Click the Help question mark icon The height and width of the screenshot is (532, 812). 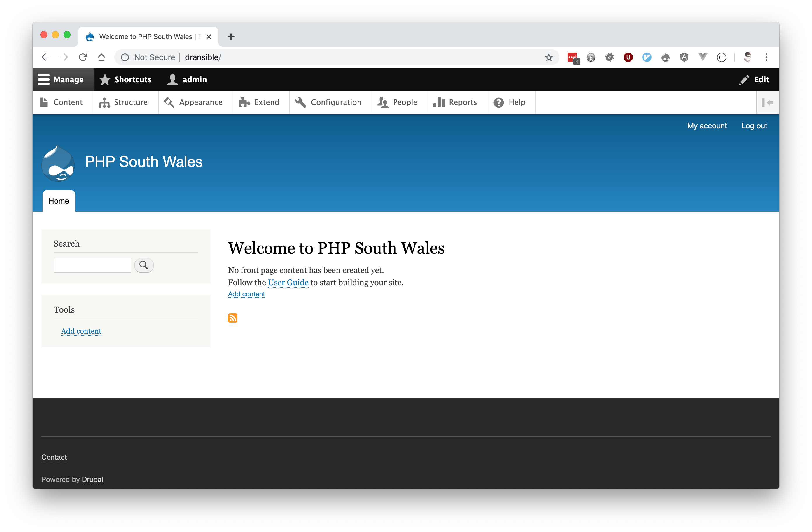pos(498,102)
